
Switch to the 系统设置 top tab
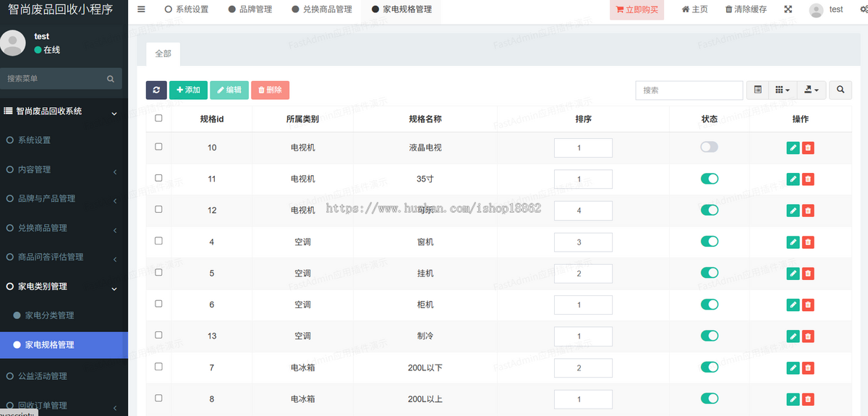coord(187,10)
